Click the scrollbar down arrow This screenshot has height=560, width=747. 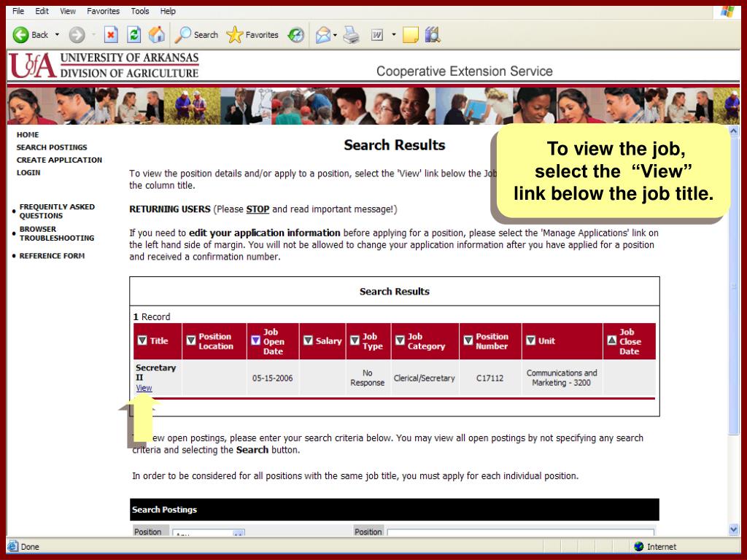click(734, 529)
